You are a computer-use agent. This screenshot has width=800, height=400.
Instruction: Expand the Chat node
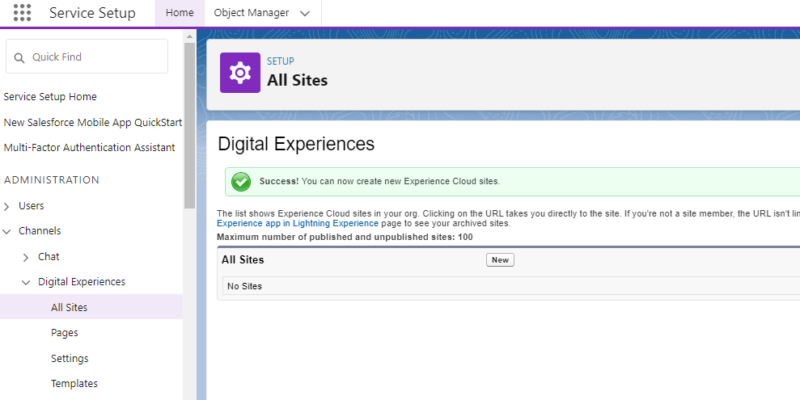point(26,258)
